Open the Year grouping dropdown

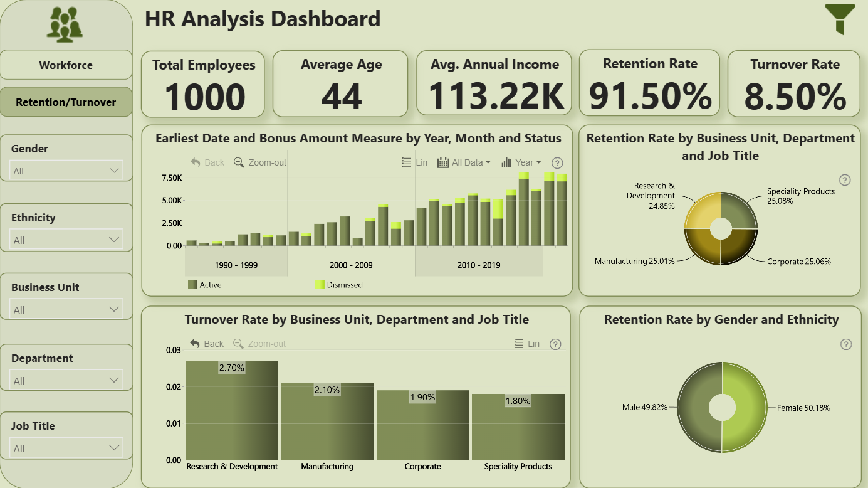click(521, 162)
